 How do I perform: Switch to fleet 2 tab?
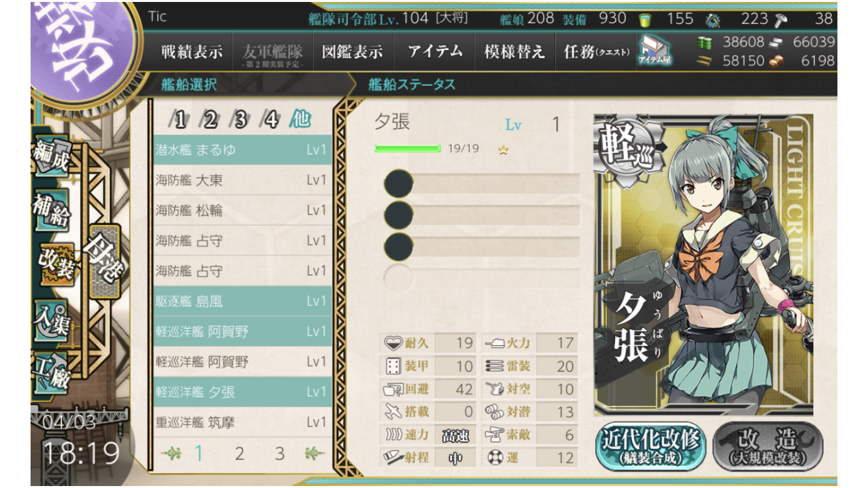pyautogui.click(x=210, y=120)
